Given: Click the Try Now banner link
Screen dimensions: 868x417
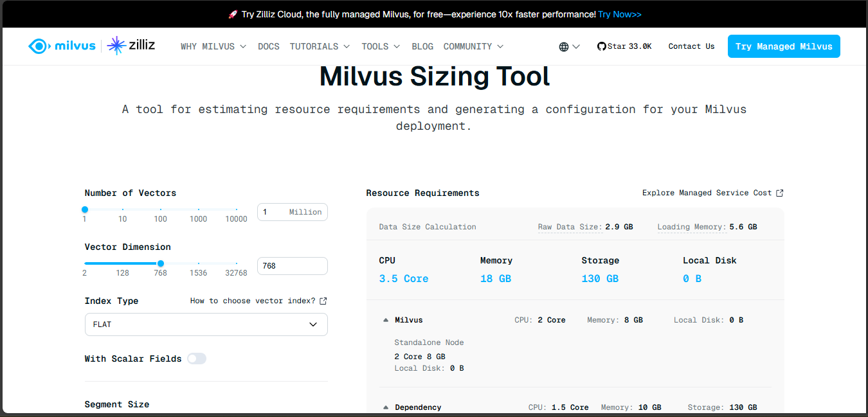Looking at the screenshot, I should (x=619, y=13).
